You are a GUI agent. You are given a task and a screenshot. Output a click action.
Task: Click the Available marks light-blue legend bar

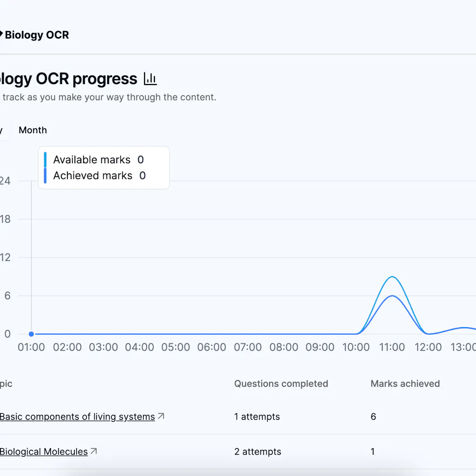click(x=45, y=159)
